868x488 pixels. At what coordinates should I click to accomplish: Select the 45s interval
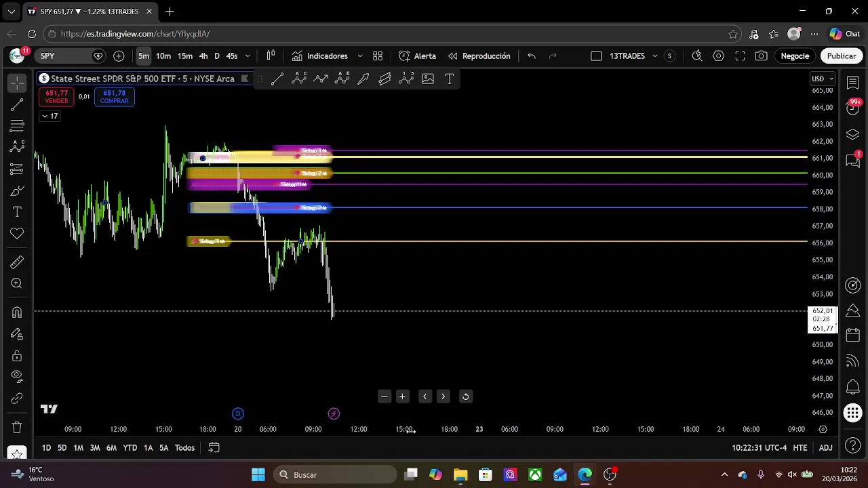[232, 56]
